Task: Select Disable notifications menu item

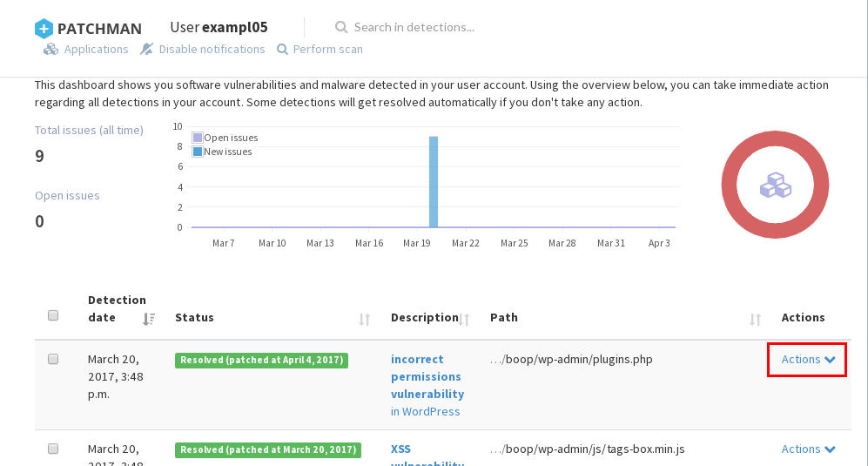Action: [x=212, y=50]
